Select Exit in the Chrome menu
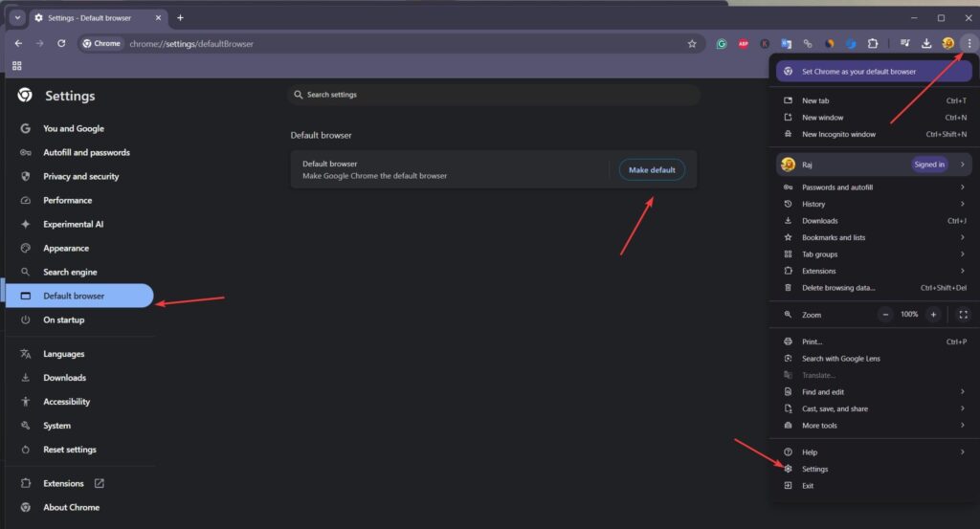Viewport: 980px width, 529px height. [874, 486]
